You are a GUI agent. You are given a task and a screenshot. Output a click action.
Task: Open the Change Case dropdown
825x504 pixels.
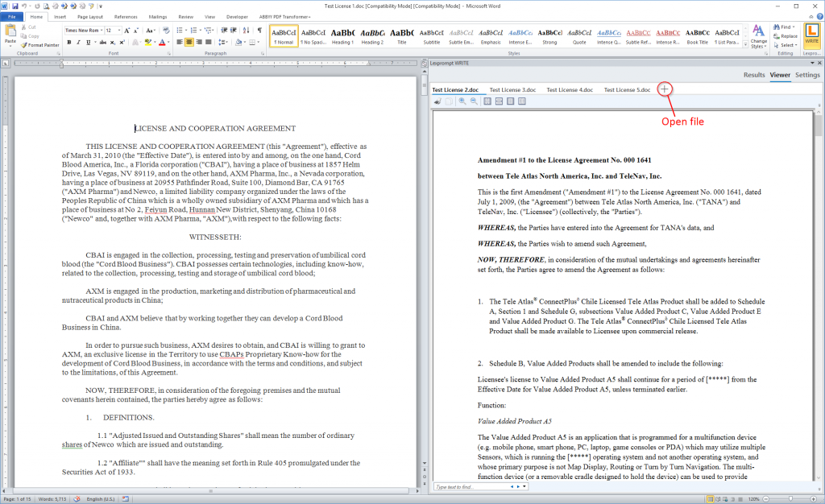(151, 31)
